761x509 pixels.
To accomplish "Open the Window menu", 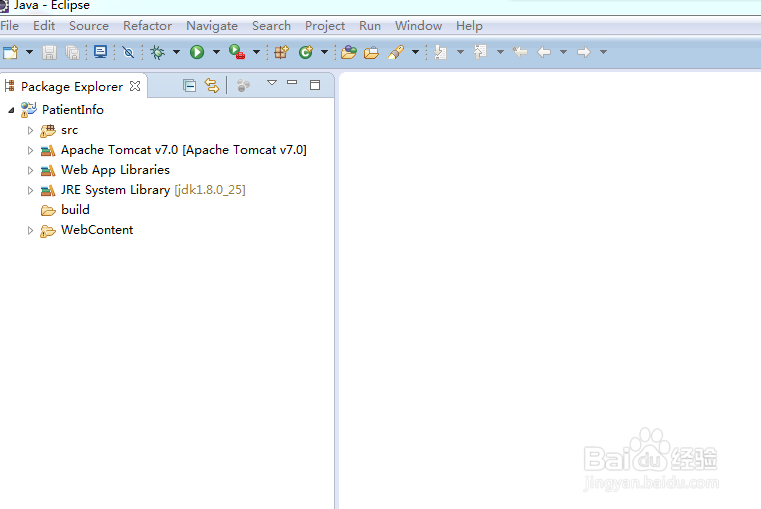I will [418, 26].
